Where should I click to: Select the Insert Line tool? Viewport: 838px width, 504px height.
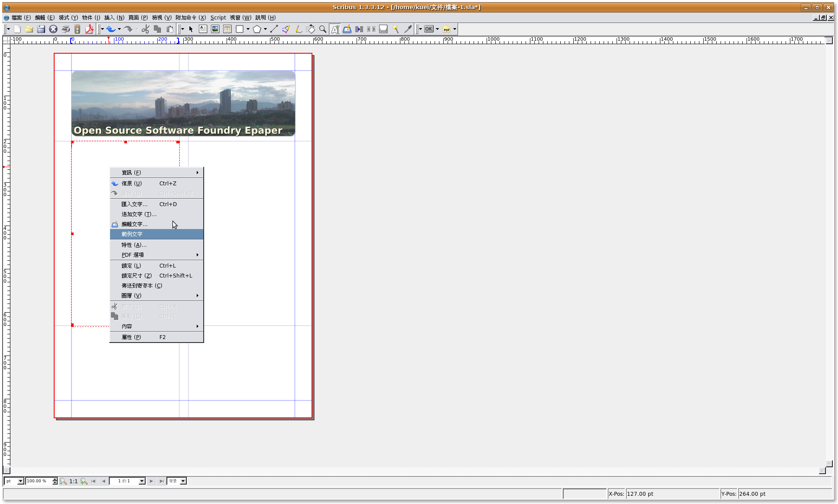pos(274,29)
